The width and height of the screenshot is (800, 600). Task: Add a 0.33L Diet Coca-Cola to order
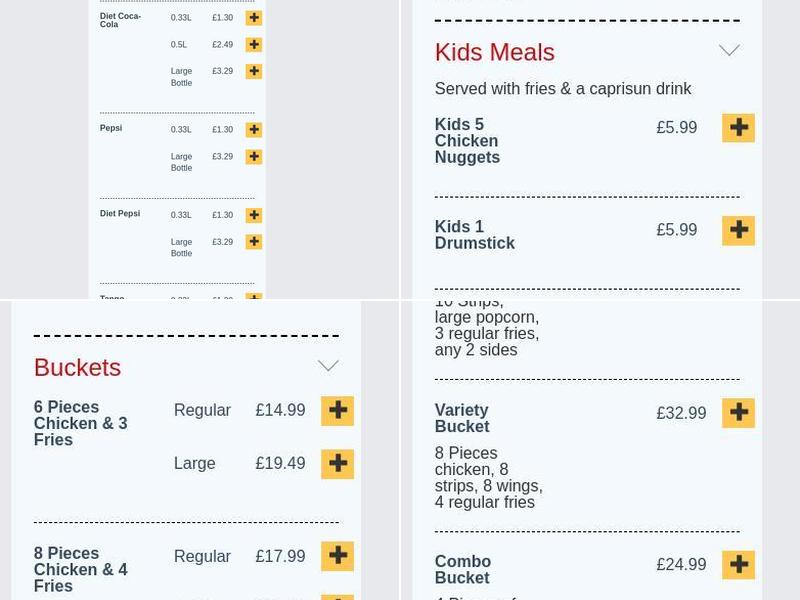[x=254, y=17]
